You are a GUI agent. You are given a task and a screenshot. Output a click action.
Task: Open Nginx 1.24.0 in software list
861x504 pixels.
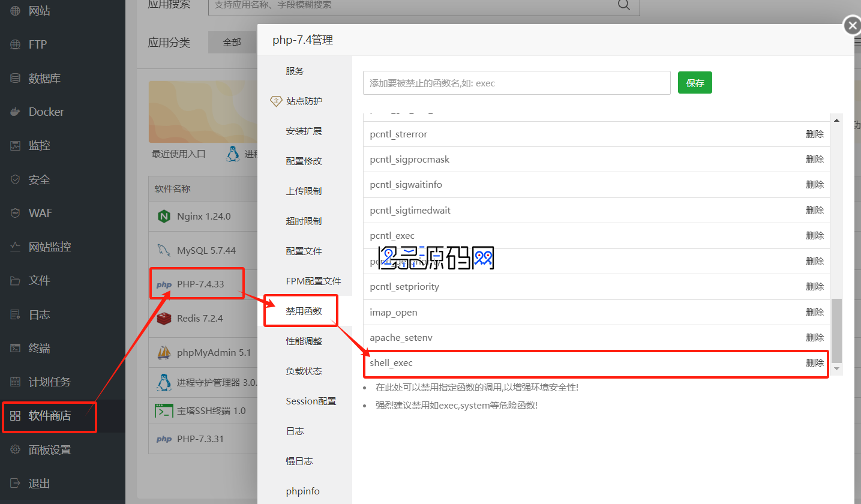(x=203, y=217)
